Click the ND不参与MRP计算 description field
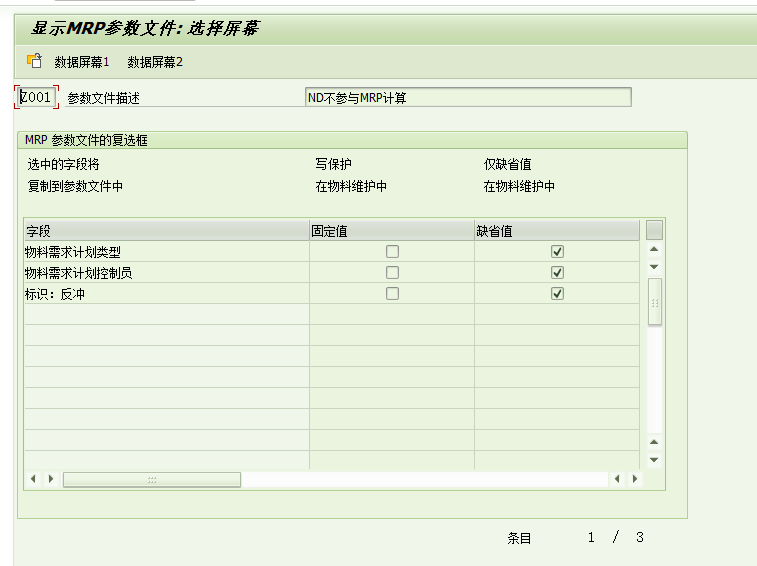Screen dimensions: 757x566 pos(467,97)
